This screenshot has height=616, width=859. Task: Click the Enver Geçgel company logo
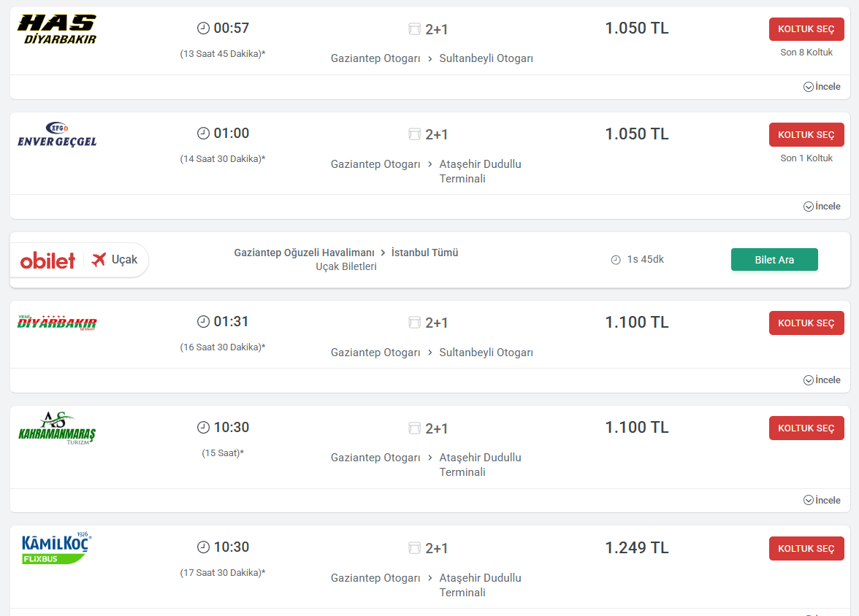(57, 134)
